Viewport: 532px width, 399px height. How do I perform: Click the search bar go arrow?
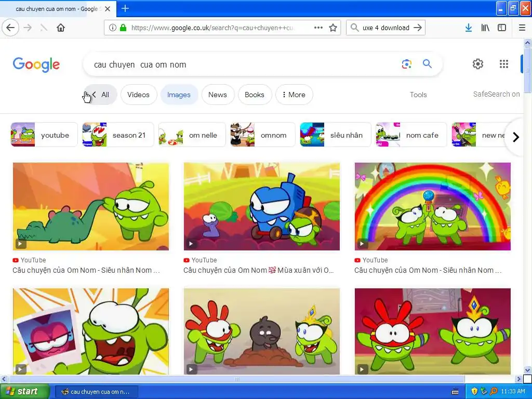(418, 28)
